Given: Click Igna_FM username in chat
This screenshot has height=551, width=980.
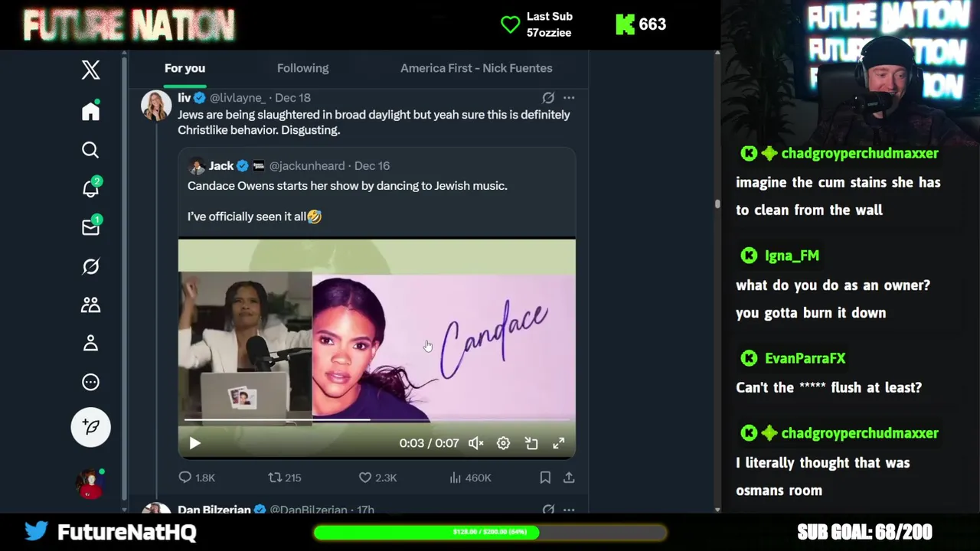Looking at the screenshot, I should pos(792,256).
